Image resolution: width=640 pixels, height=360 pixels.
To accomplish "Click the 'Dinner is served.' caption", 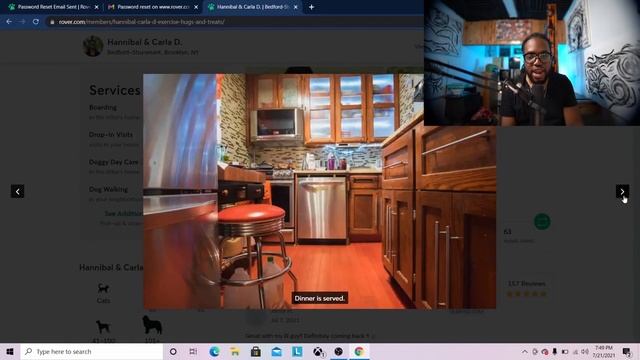I will (x=319, y=298).
